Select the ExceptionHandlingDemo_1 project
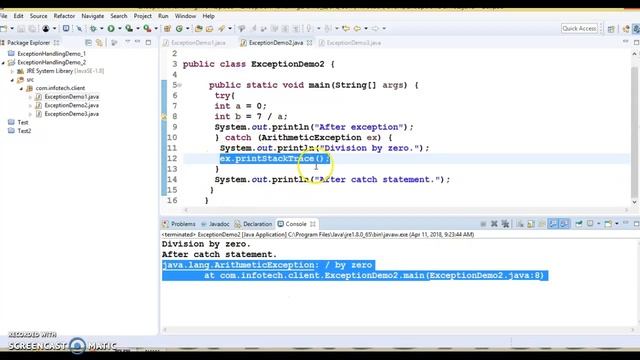 (51, 53)
